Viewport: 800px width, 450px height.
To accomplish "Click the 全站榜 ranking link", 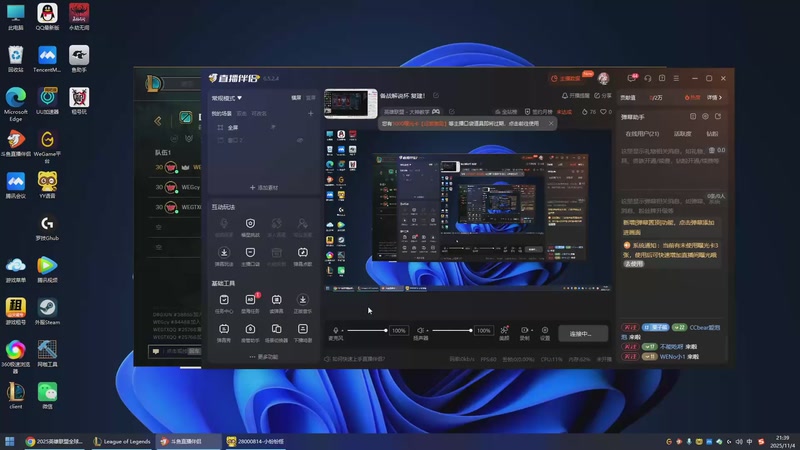I will 506,111.
